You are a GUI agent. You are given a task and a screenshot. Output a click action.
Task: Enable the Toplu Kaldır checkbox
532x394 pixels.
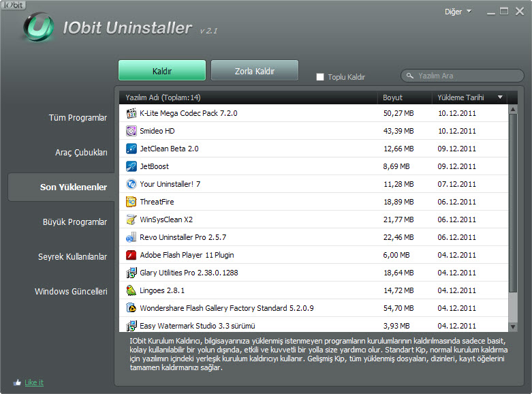[x=320, y=77]
